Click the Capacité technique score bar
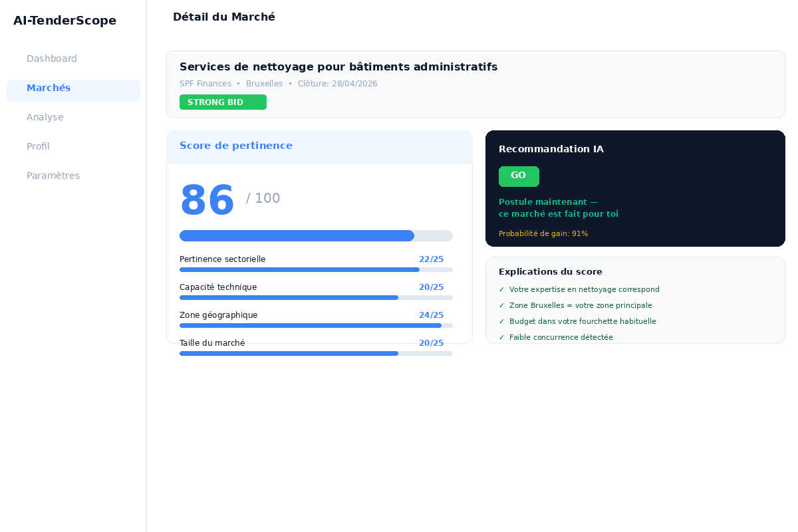This screenshot has height=532, width=798. (x=316, y=297)
